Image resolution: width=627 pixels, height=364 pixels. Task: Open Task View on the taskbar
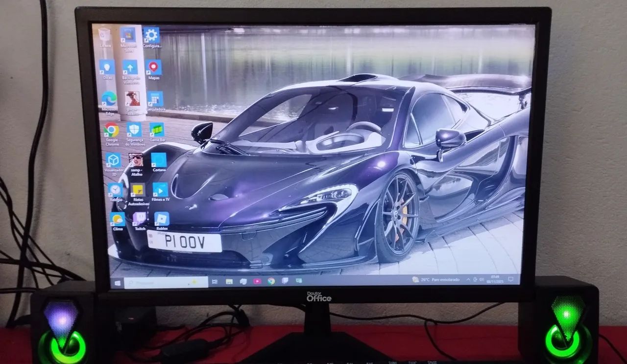(x=214, y=280)
